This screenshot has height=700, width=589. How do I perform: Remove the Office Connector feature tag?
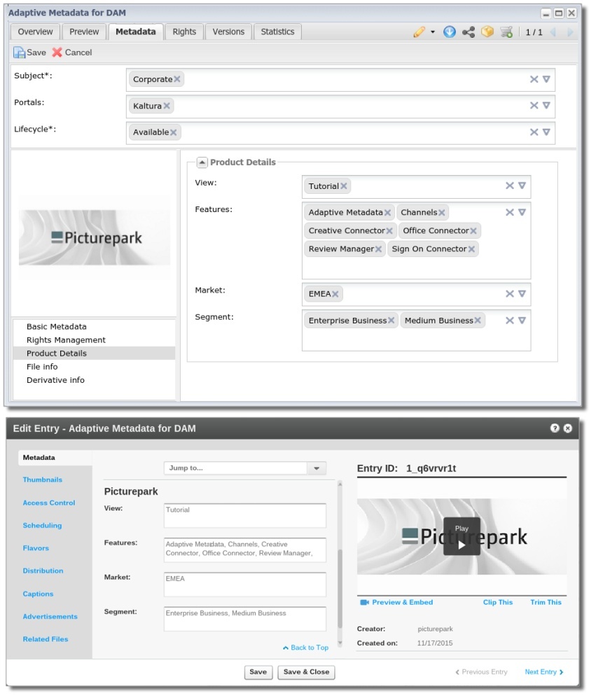click(x=473, y=231)
